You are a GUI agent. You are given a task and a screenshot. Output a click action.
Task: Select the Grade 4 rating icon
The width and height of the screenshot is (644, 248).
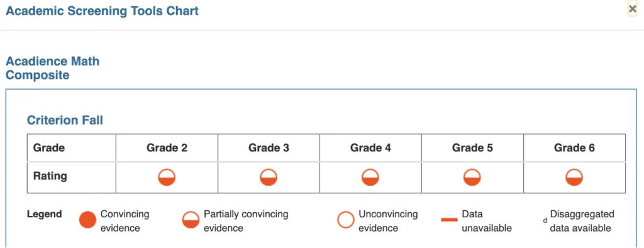coord(370,178)
